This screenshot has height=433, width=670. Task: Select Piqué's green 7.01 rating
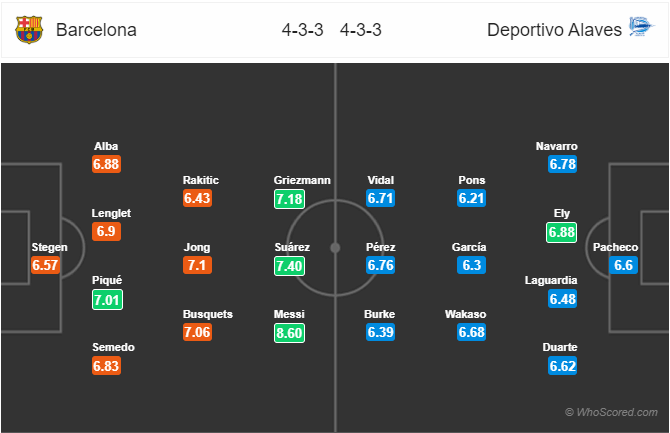point(107,300)
